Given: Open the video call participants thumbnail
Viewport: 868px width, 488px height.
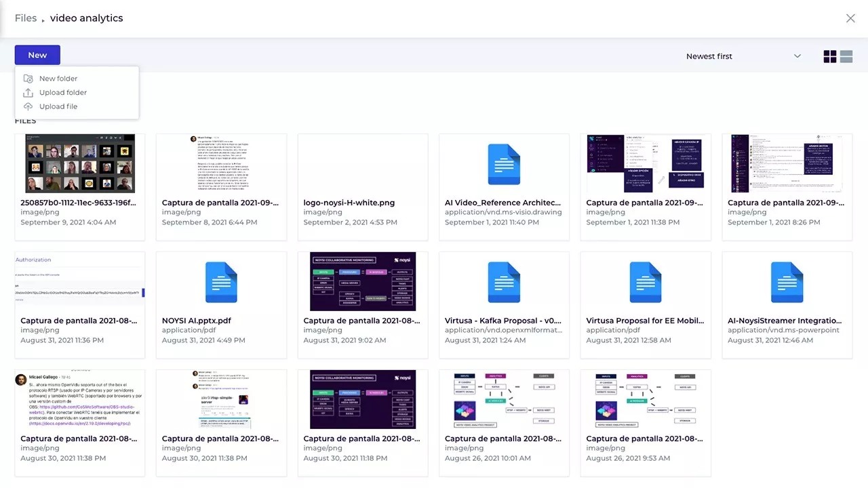Looking at the screenshot, I should point(80,163).
